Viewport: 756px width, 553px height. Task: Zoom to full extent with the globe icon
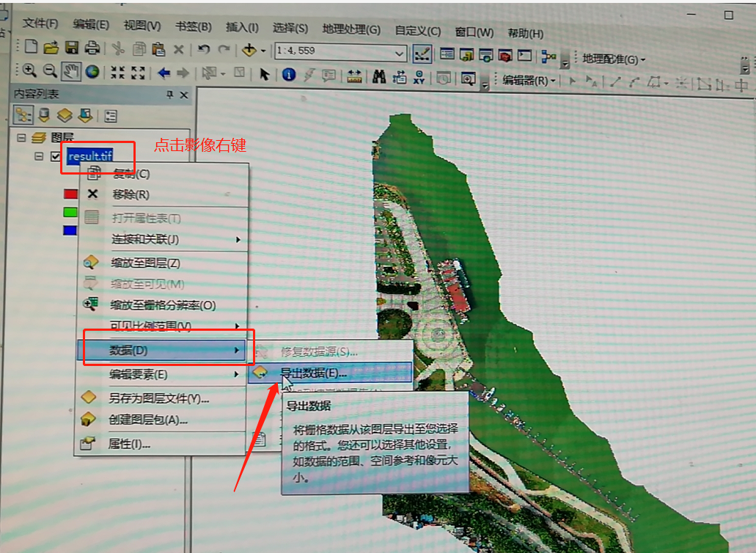tap(92, 72)
